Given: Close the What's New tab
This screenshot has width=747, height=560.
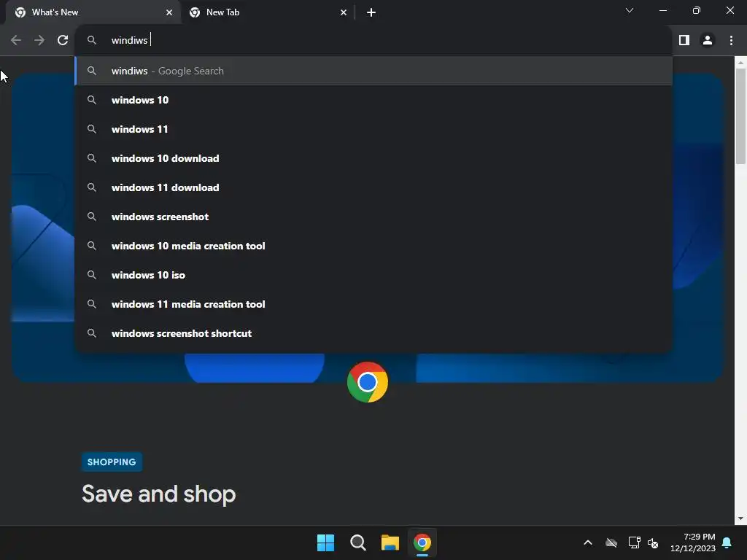Looking at the screenshot, I should point(169,12).
